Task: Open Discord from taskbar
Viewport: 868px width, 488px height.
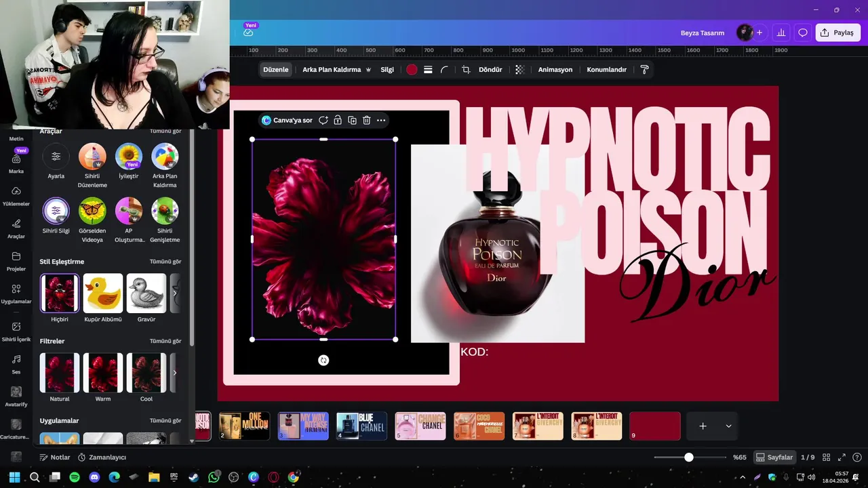Action: (94, 477)
